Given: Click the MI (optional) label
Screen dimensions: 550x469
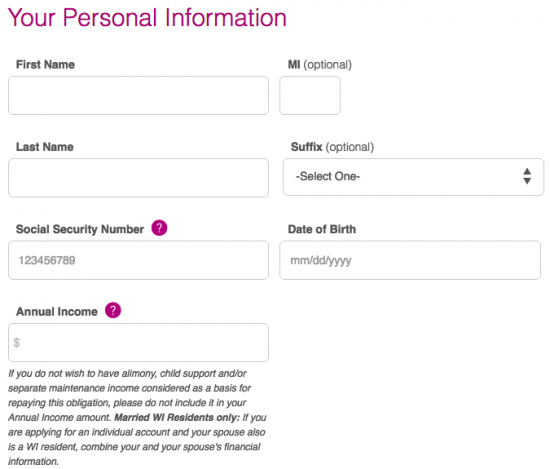Looking at the screenshot, I should (x=320, y=65).
